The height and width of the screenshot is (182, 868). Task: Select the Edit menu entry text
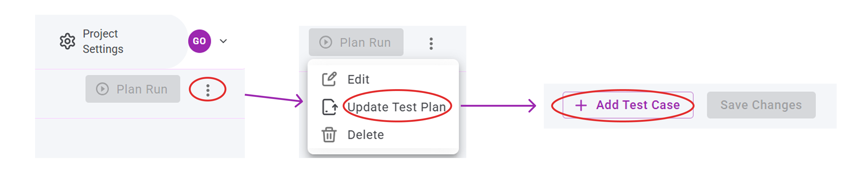[358, 80]
